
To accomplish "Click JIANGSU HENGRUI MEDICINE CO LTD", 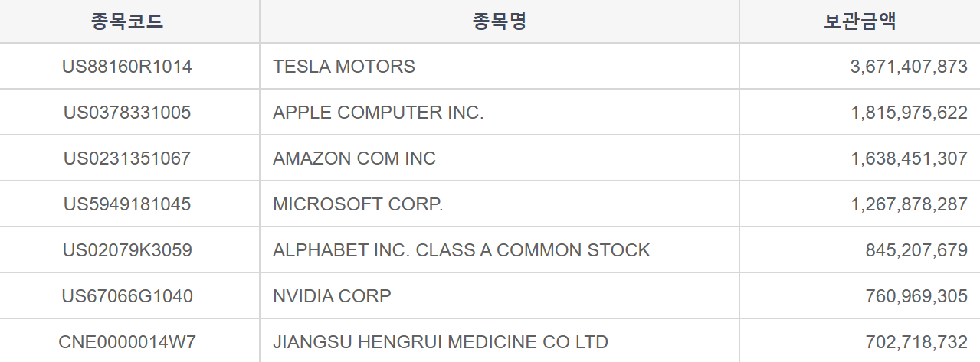I will (441, 342).
